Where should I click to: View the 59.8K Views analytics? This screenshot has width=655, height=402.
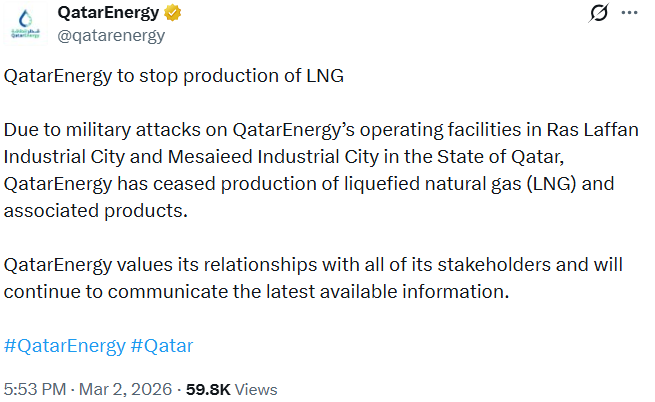click(x=235, y=389)
